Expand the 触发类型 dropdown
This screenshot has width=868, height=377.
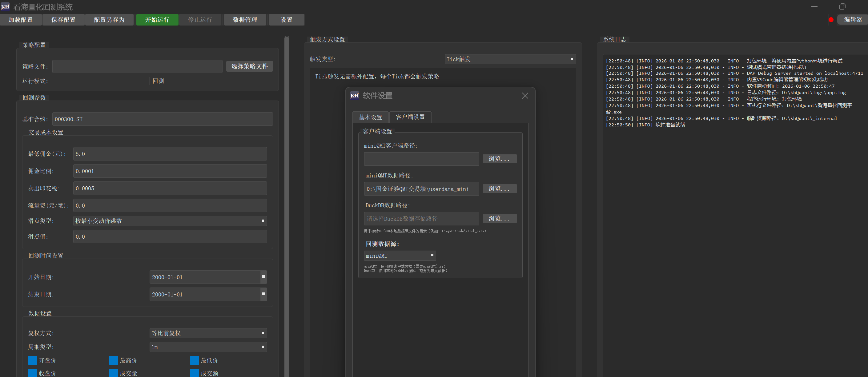click(x=510, y=59)
